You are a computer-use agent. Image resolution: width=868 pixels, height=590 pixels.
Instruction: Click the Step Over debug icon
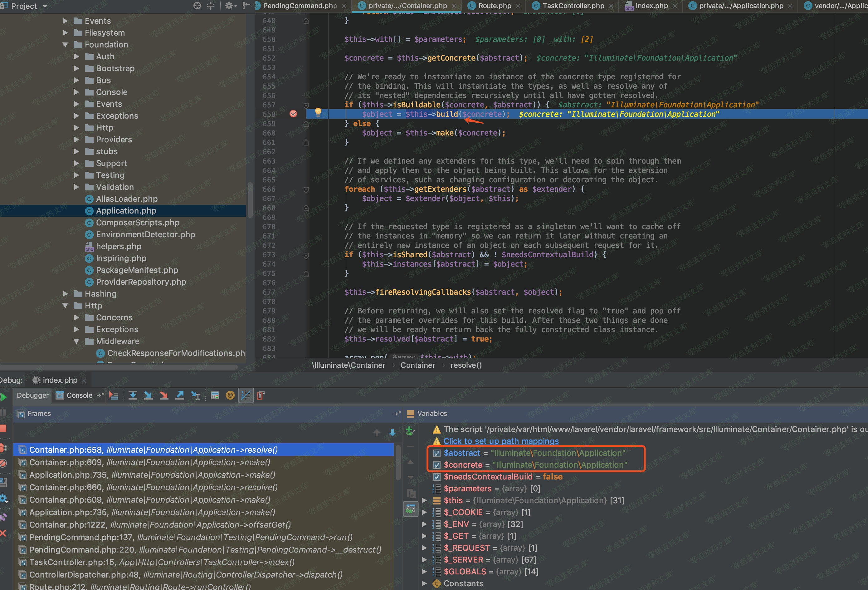(133, 395)
